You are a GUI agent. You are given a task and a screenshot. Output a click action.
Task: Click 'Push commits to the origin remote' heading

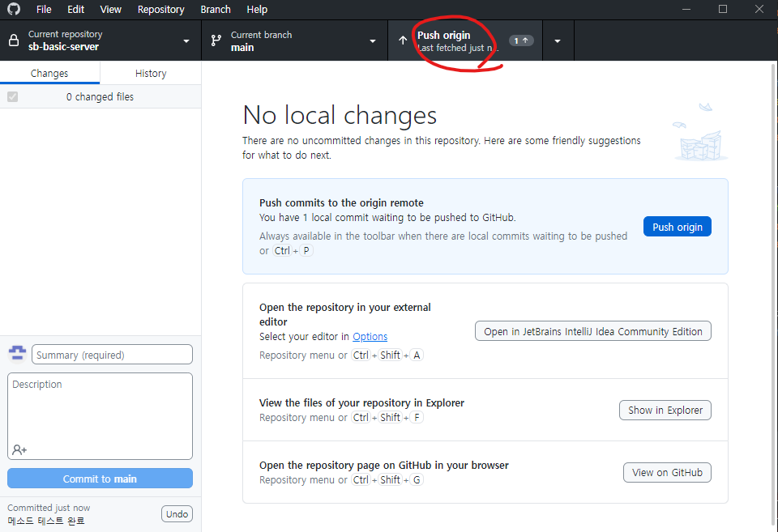point(341,202)
